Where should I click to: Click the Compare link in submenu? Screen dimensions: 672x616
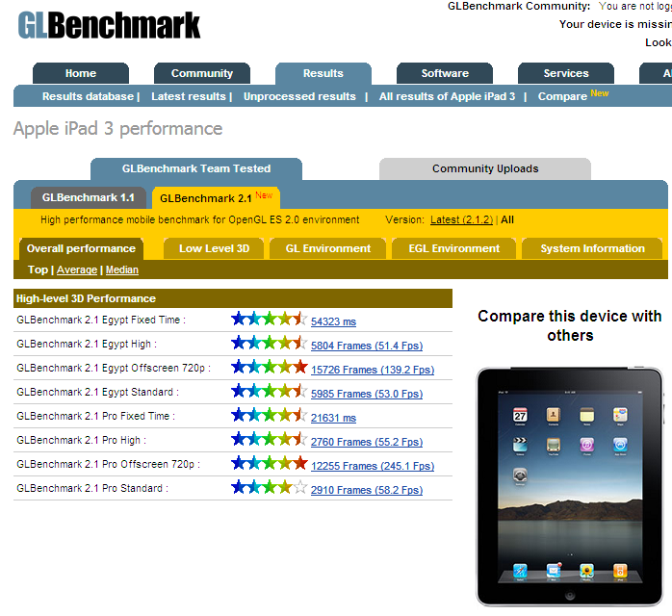(562, 96)
